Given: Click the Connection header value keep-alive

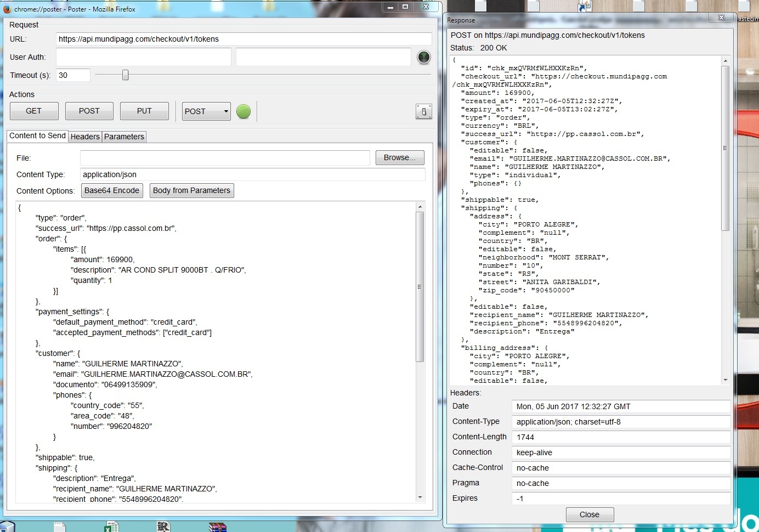Looking at the screenshot, I should (x=621, y=452).
